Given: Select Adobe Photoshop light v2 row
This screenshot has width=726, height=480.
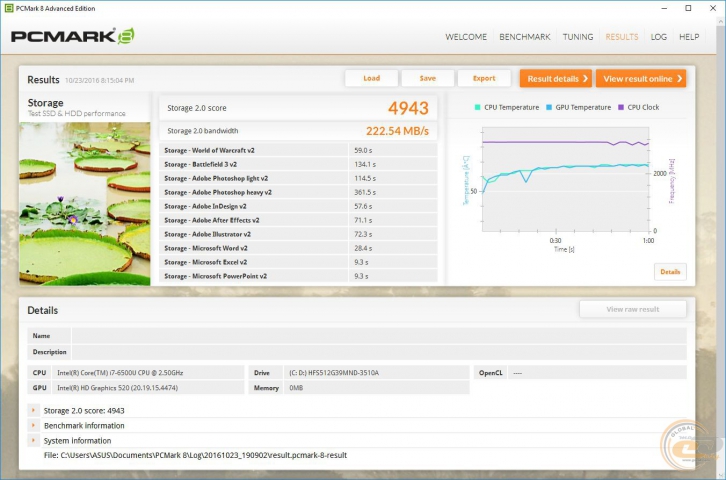Looking at the screenshot, I should click(x=299, y=178).
